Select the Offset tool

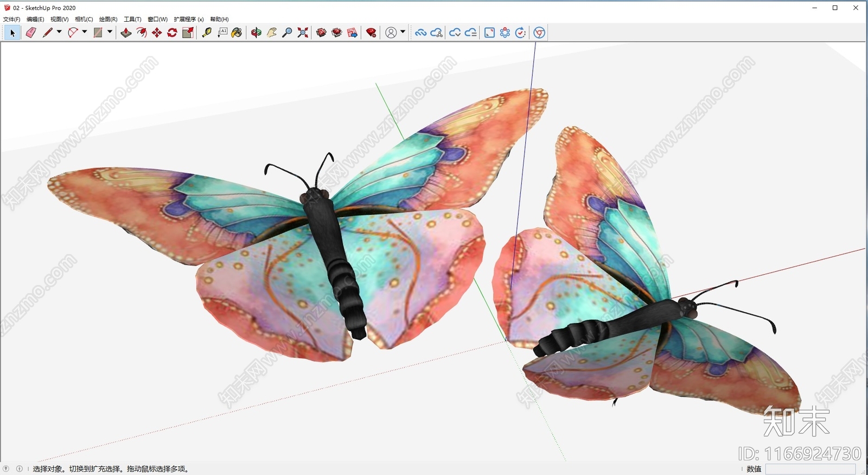coord(142,33)
